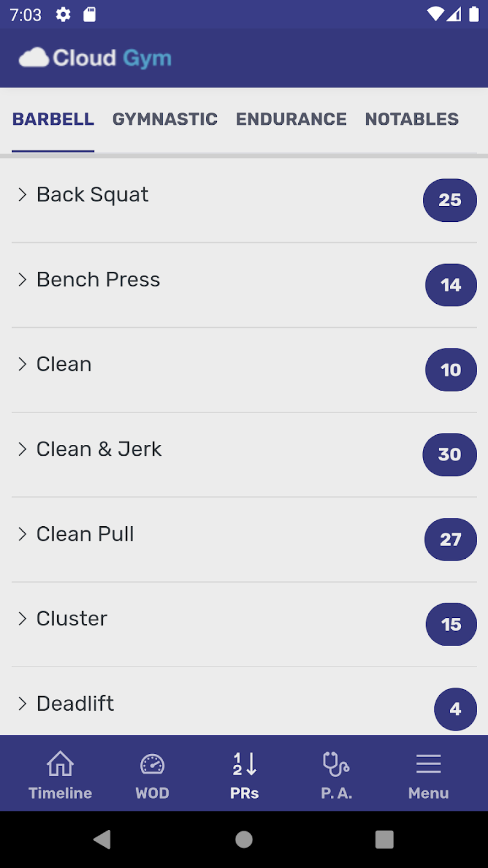Expand the Bench Press chevron
This screenshot has height=868, width=488.
pyautogui.click(x=22, y=279)
